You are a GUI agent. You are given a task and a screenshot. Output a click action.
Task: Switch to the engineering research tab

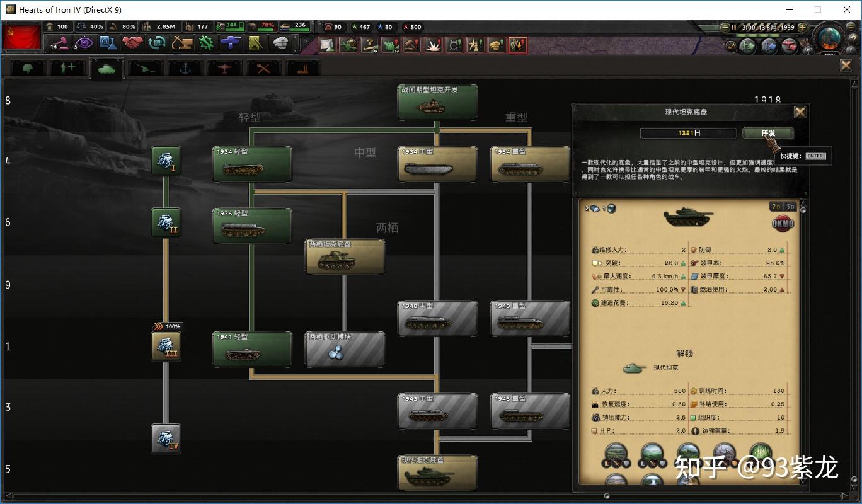[263, 67]
